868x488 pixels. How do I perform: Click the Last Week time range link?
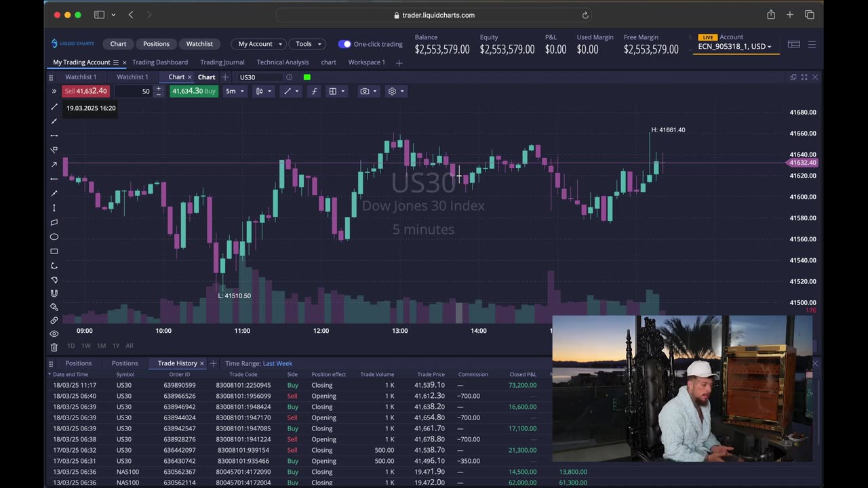(x=277, y=363)
